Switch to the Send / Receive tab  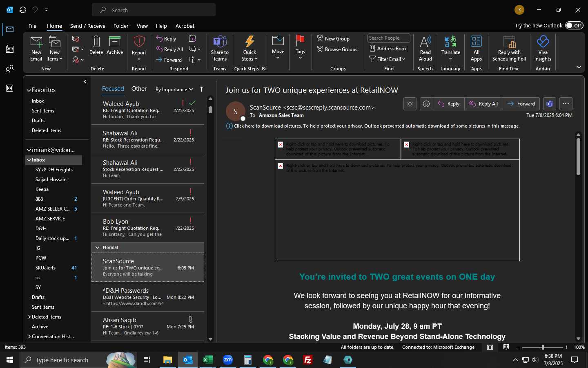point(88,26)
